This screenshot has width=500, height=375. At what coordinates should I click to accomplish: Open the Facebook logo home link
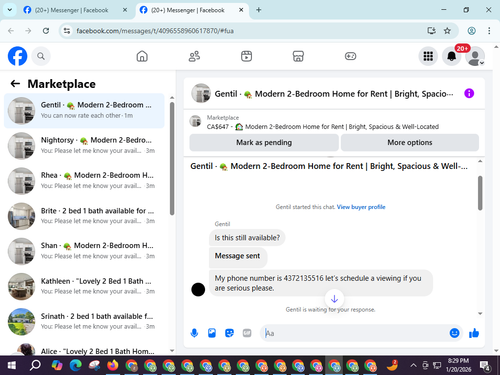coord(17,56)
